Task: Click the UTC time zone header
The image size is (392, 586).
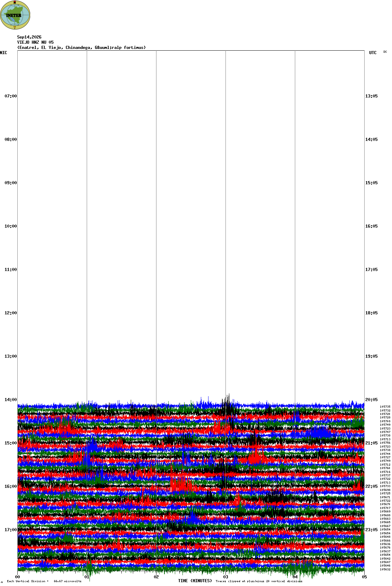Action: click(x=373, y=53)
